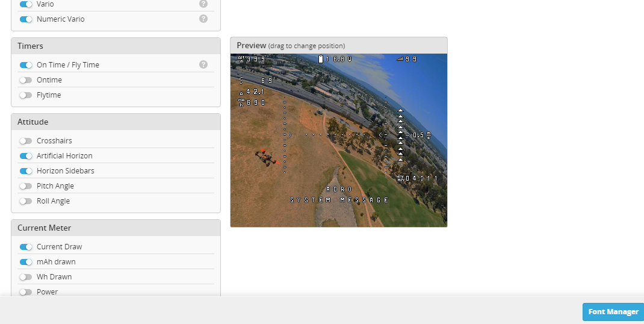Screen dimensions: 644x324
Task: Select vario arrow column OSD element
Action: [x=400, y=135]
